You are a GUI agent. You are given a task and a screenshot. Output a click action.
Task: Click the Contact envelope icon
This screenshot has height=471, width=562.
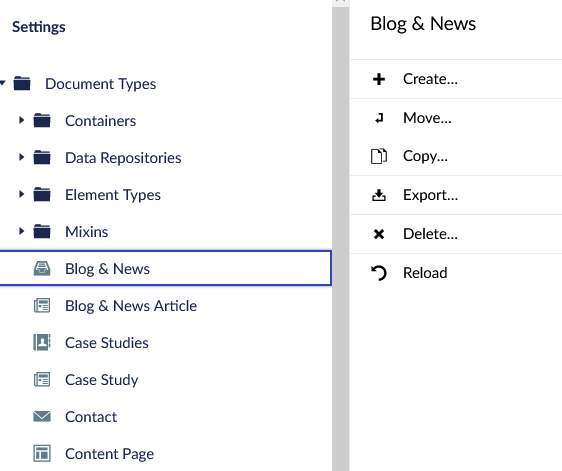click(x=42, y=417)
